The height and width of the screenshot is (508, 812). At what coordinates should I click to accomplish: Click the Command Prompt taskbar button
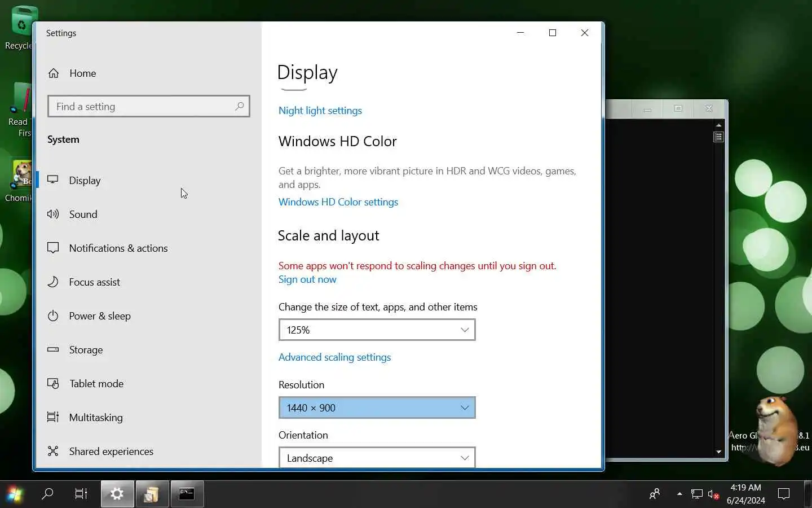click(187, 494)
